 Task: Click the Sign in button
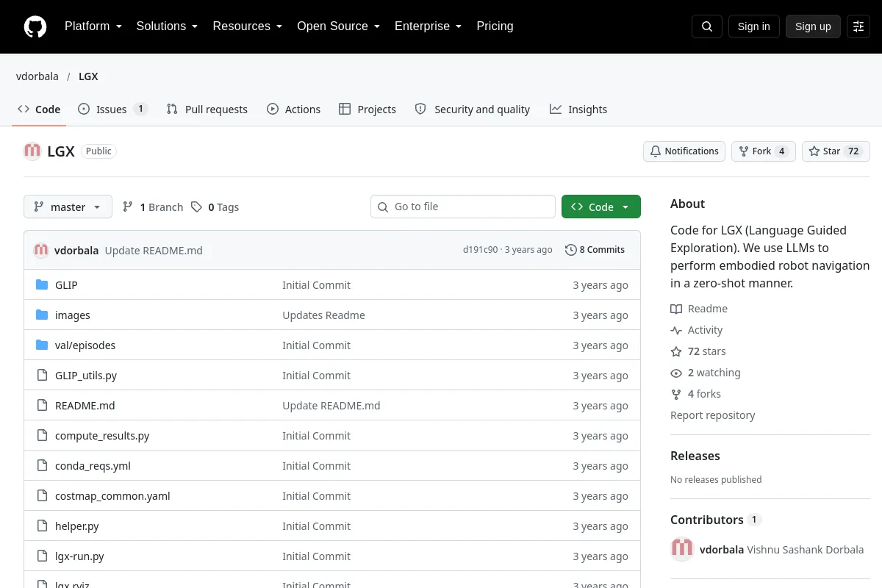pos(753,26)
